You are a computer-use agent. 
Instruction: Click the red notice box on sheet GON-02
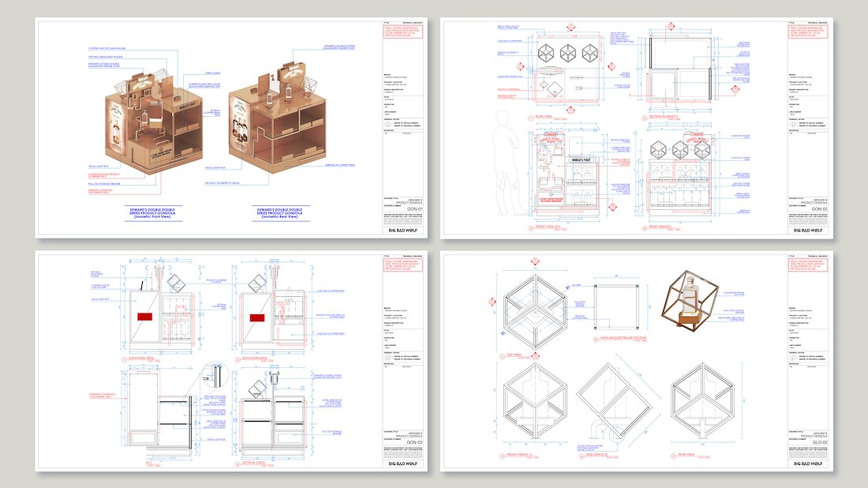pos(808,32)
